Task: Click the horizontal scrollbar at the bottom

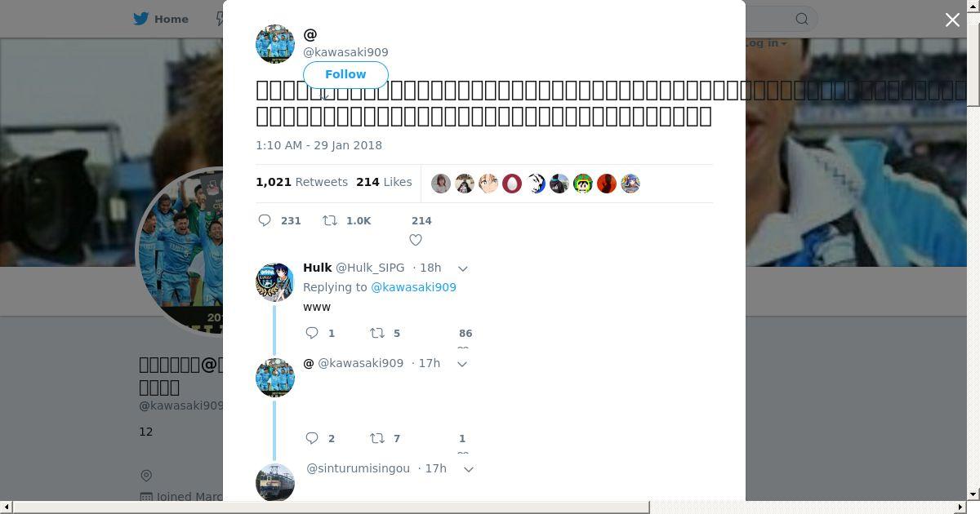Action: point(332,507)
